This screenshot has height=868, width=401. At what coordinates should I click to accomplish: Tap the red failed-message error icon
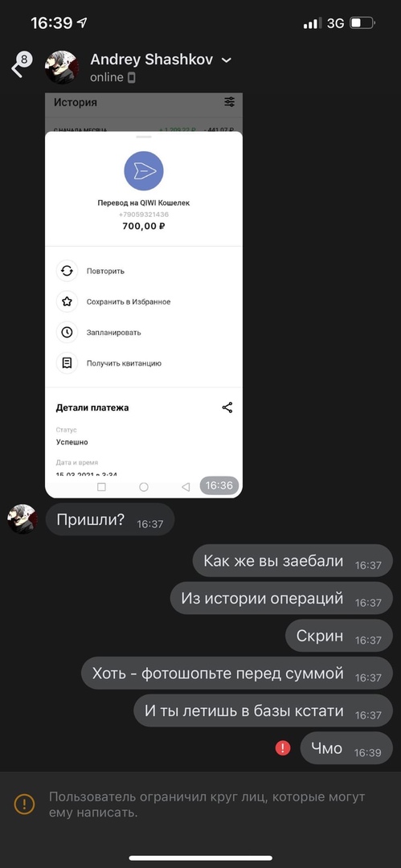click(x=283, y=748)
